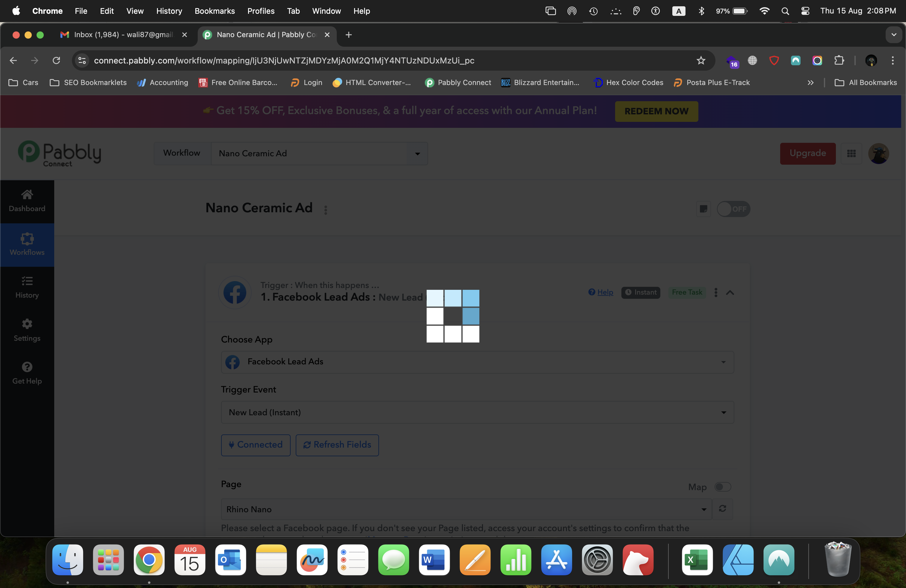Open the Workflow name dropdown

pyautogui.click(x=319, y=153)
